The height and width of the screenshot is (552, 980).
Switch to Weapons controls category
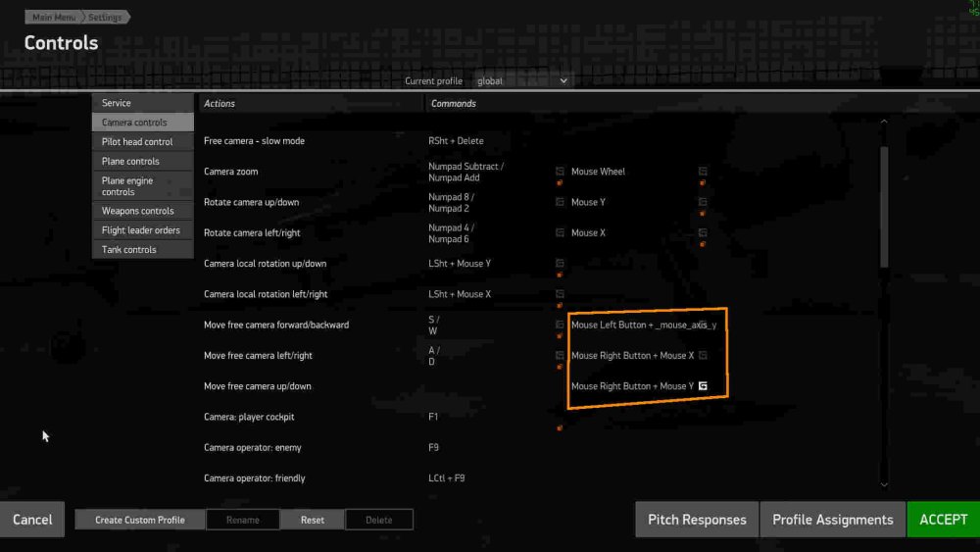point(142,211)
